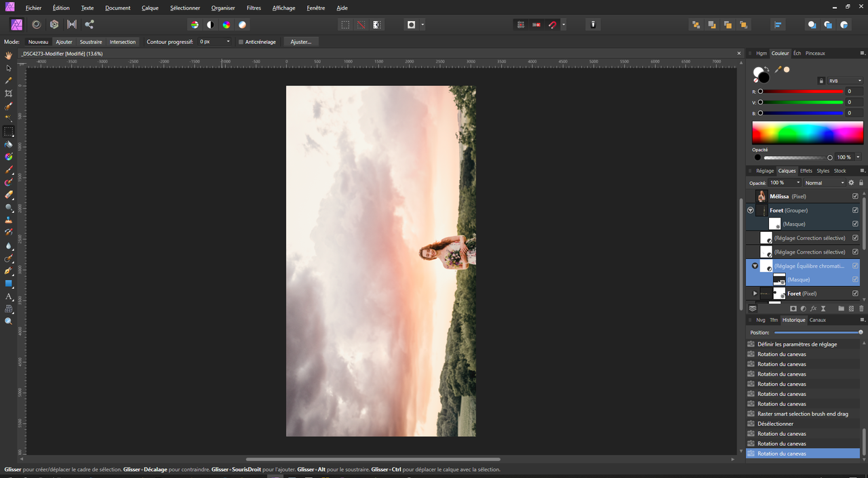Switch to the Canaux tab
This screenshot has height=478, width=868.
(x=818, y=320)
